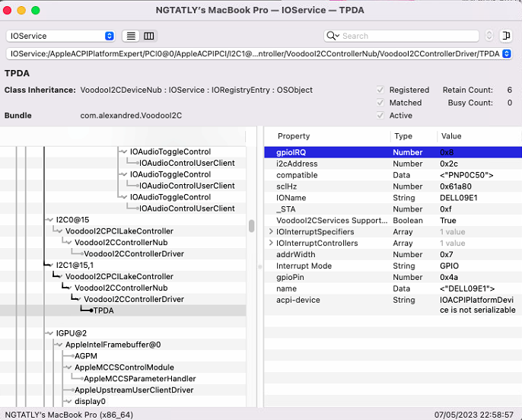Viewport: 522px width, 420px height.
Task: Select the VoodooI2CControllerNub under I2C1@15,1
Action: (x=121, y=288)
